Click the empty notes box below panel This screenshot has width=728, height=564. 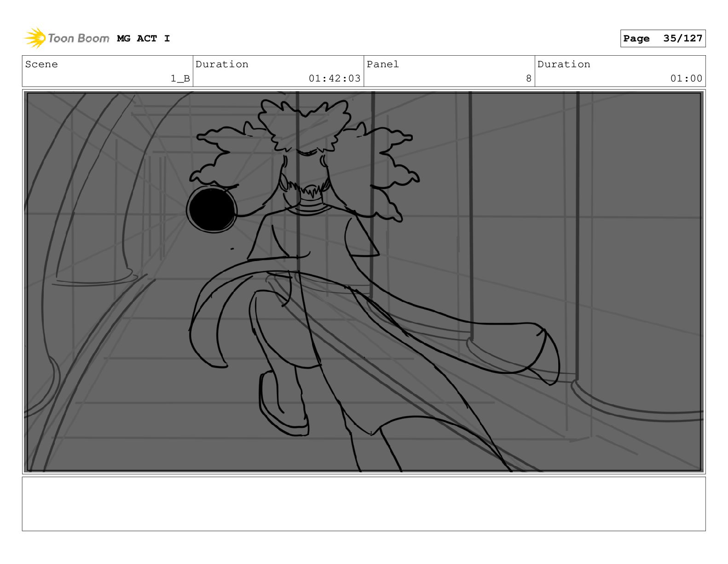click(364, 504)
